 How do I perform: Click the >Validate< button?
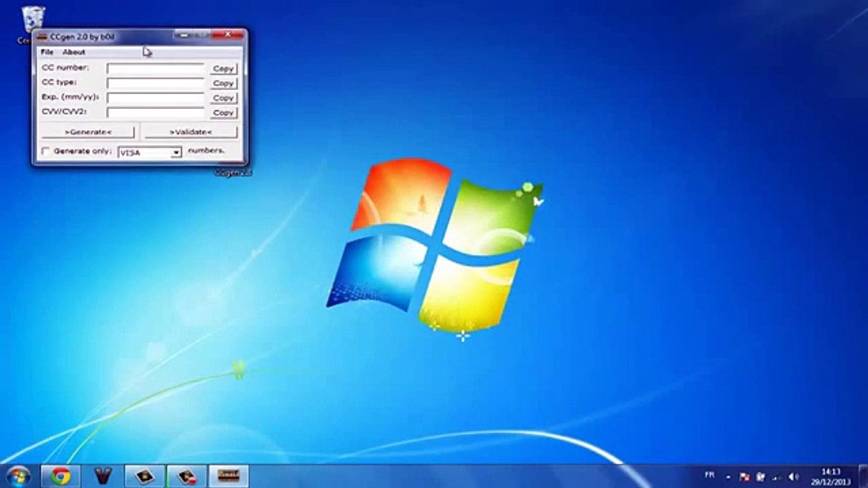(x=191, y=131)
